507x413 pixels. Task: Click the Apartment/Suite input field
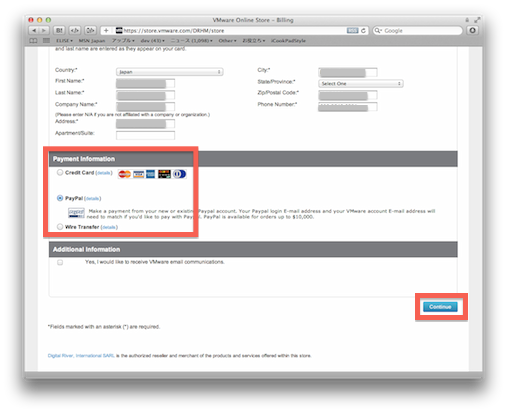[145, 135]
